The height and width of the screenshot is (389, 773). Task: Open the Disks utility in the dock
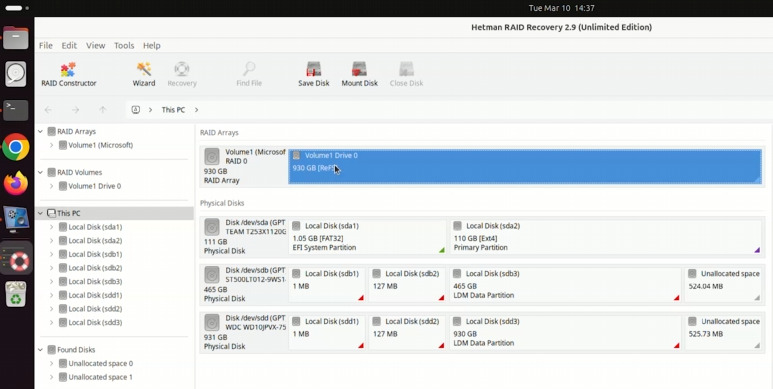tap(16, 74)
